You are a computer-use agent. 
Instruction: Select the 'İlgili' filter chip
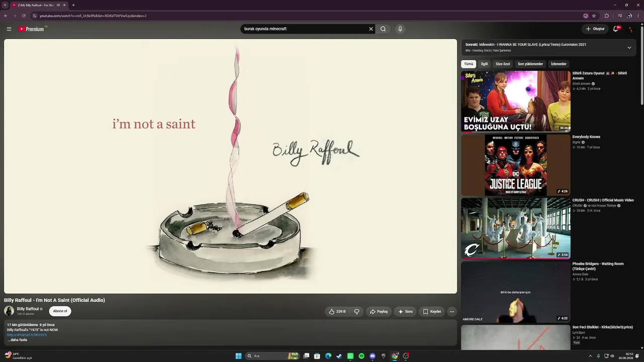pos(485,64)
